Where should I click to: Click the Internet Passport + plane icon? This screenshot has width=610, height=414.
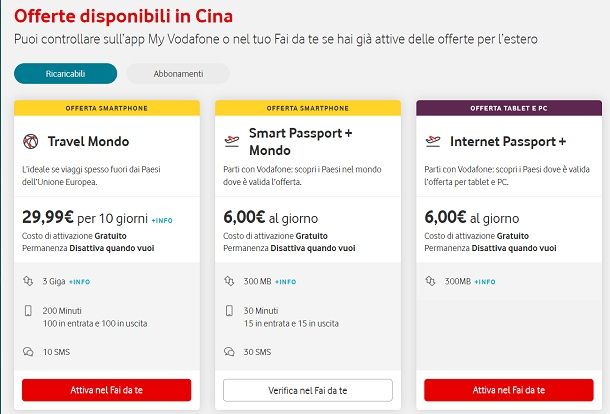(x=433, y=141)
